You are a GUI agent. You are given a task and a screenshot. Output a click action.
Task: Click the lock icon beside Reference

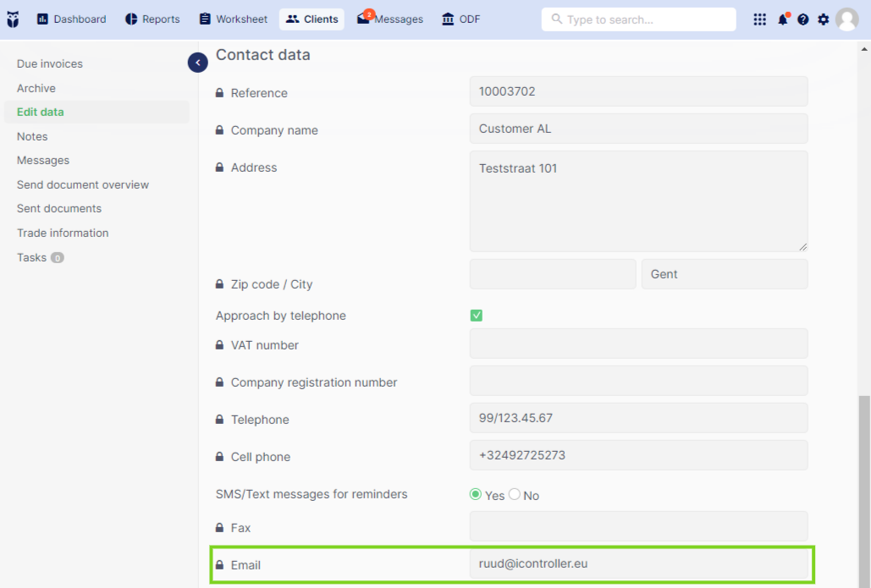pyautogui.click(x=219, y=93)
